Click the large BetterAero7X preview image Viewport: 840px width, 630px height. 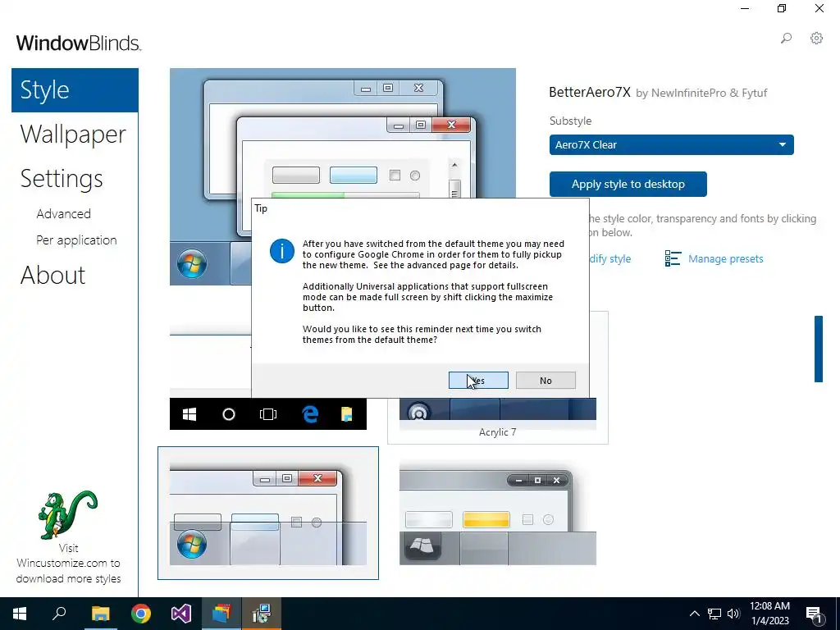coord(343,133)
